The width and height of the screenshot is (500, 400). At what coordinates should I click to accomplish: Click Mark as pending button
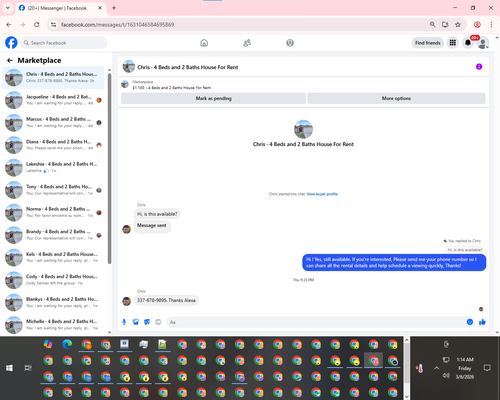[213, 98]
